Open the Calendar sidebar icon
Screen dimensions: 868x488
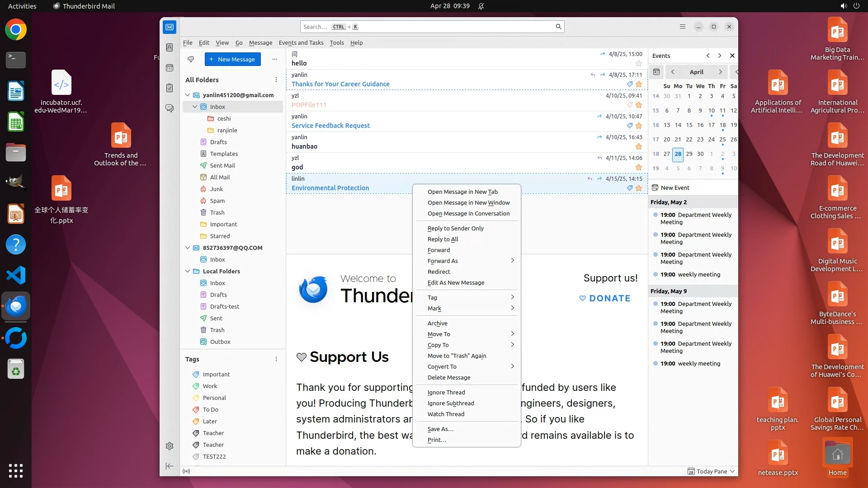[x=170, y=68]
